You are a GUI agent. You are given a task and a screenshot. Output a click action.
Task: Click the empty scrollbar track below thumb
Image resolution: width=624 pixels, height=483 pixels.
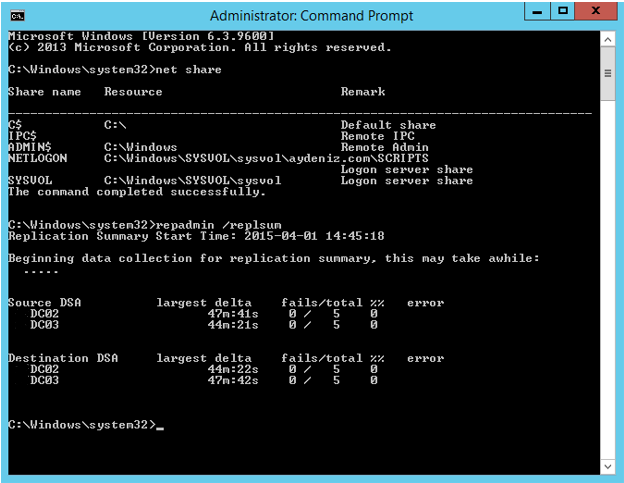pos(608,279)
